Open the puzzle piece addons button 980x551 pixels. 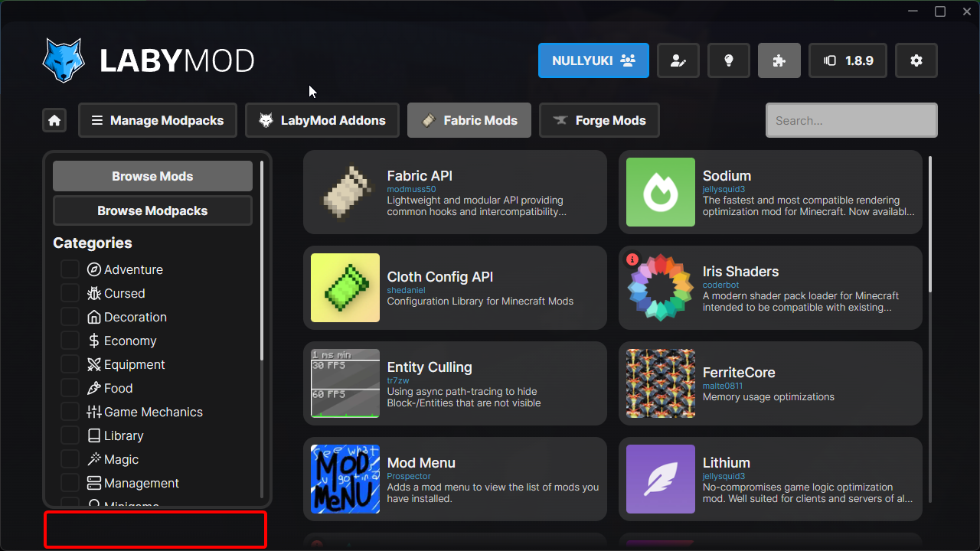pos(779,60)
